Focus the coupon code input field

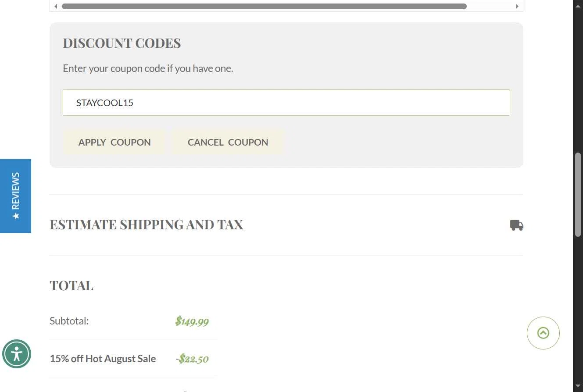[286, 103]
